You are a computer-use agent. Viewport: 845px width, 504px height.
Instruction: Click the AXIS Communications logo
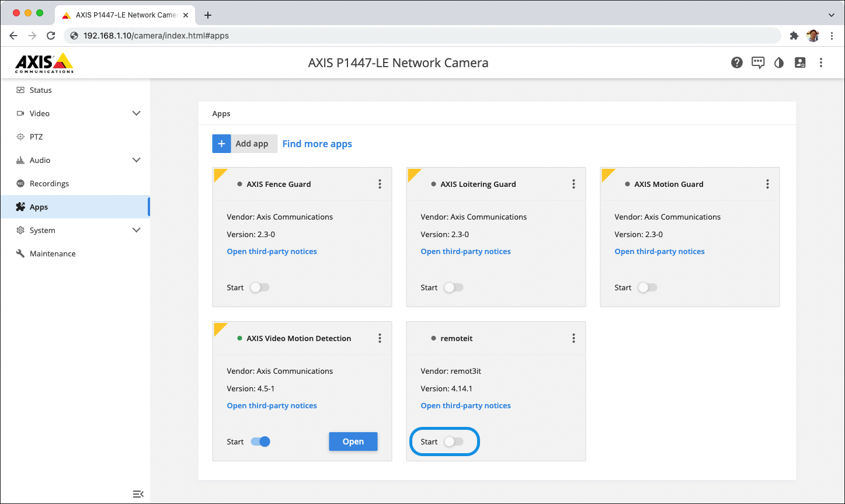tap(44, 63)
